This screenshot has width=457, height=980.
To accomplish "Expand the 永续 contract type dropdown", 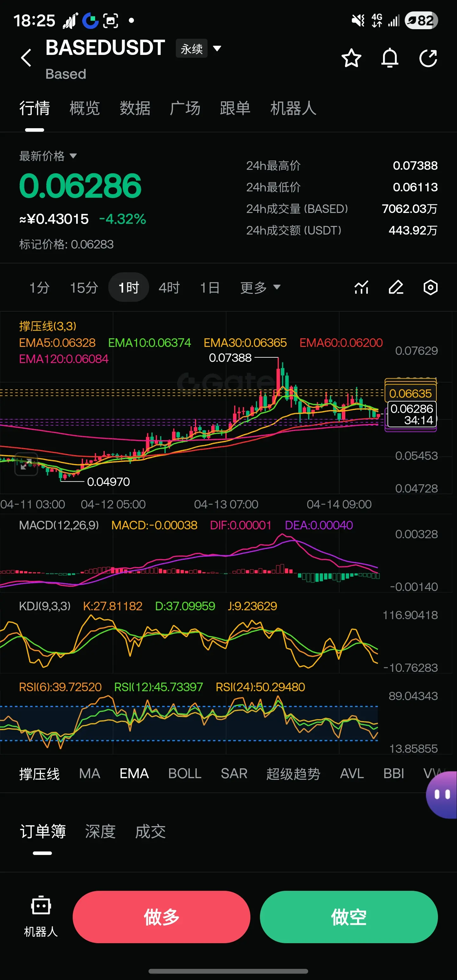I will point(199,48).
